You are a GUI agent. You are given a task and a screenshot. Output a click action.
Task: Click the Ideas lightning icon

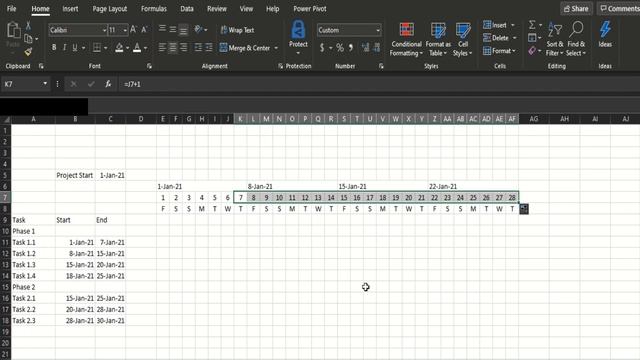[605, 35]
